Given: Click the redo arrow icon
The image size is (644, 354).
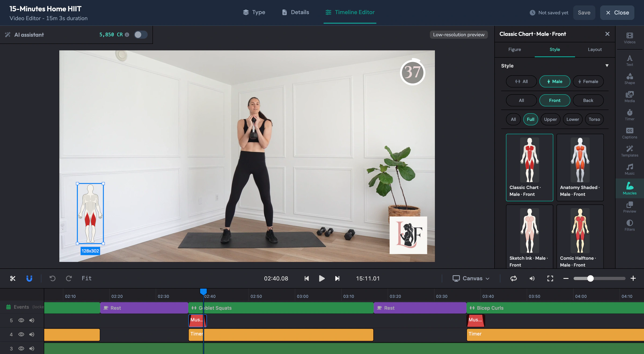Looking at the screenshot, I should [x=69, y=278].
